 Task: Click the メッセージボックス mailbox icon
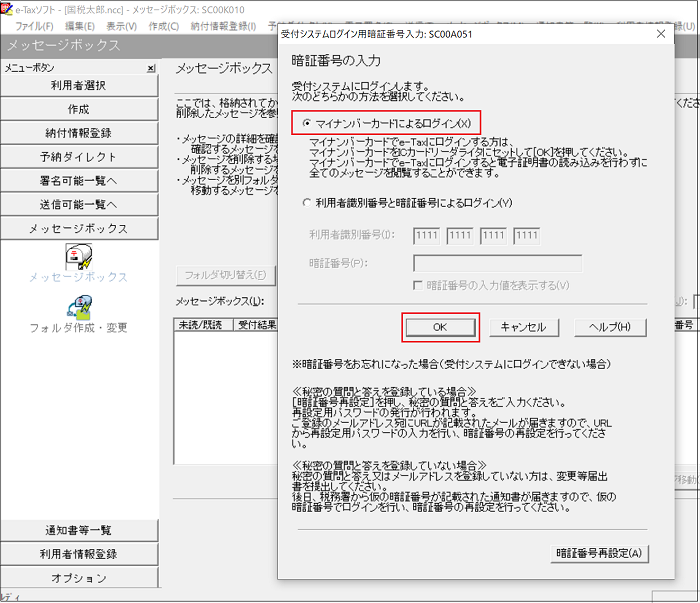[x=78, y=257]
